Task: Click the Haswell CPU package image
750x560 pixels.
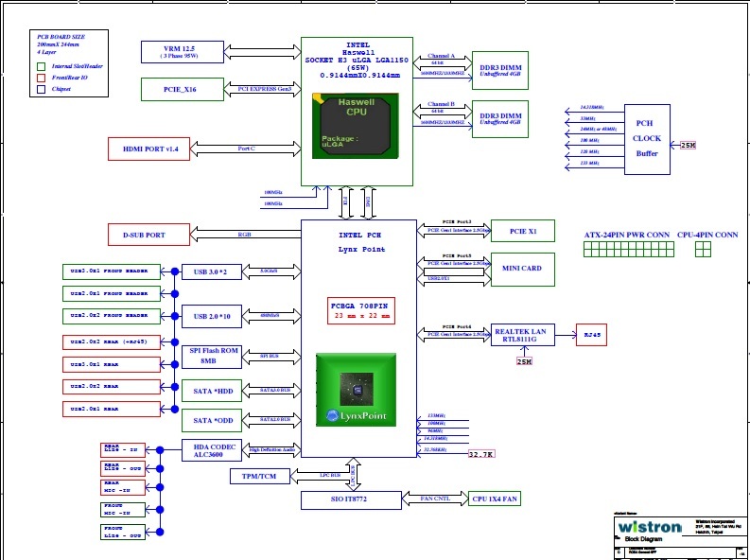Action: [356, 126]
